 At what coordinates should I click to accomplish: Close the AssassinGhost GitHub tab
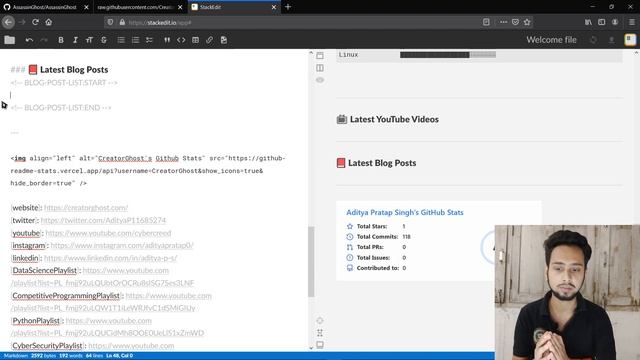(x=86, y=7)
